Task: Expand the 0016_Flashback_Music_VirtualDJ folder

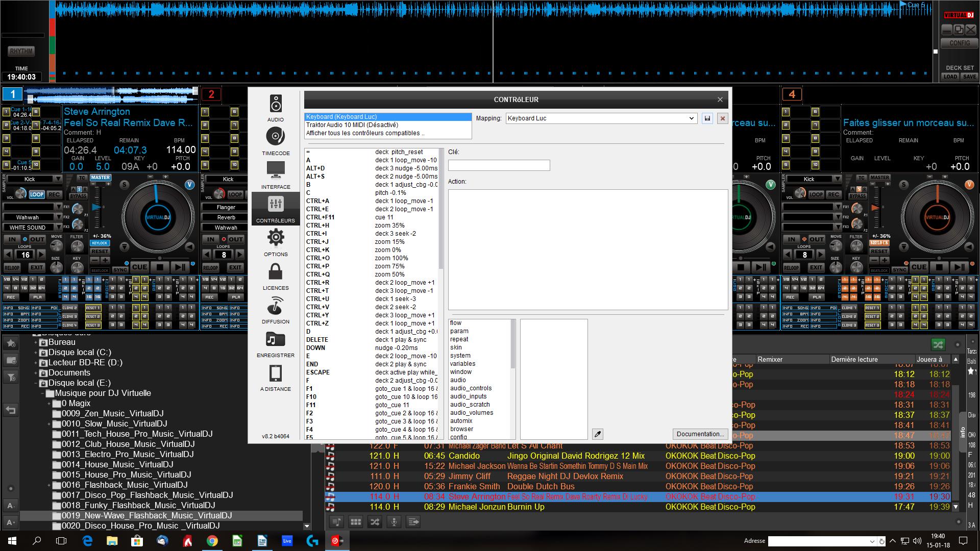Action: (x=50, y=485)
